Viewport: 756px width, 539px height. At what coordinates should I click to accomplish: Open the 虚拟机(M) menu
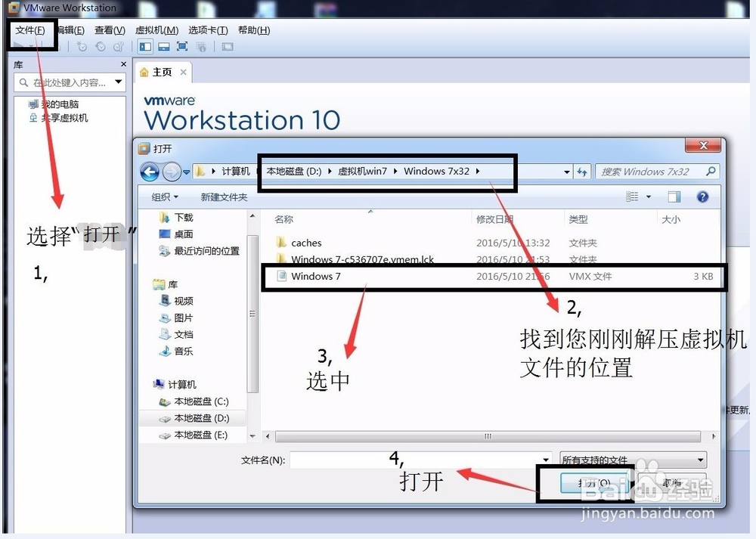156,30
